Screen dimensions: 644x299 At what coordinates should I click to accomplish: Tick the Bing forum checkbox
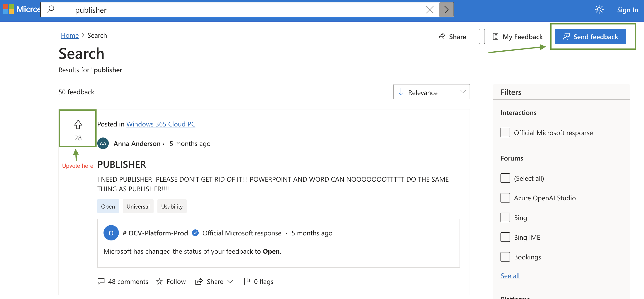click(x=505, y=217)
